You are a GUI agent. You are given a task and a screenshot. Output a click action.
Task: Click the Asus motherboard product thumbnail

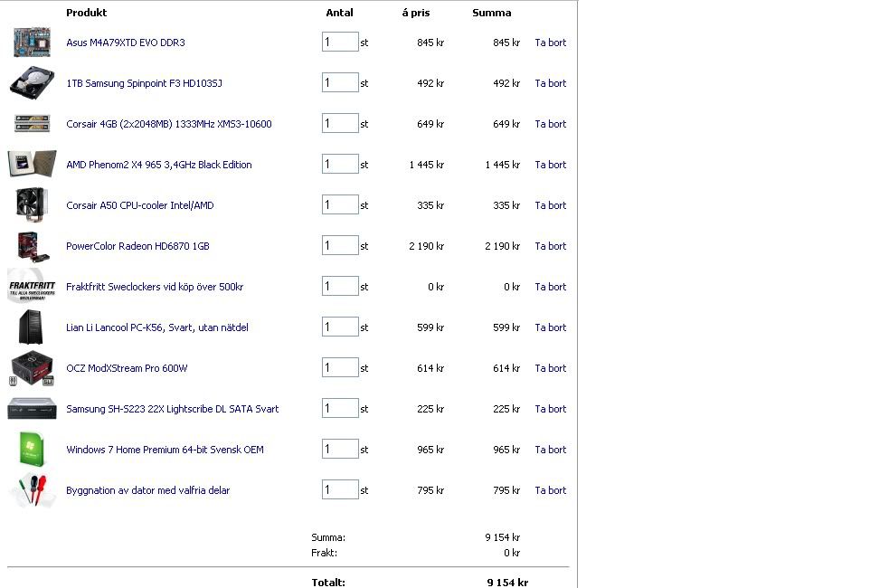pos(31,43)
